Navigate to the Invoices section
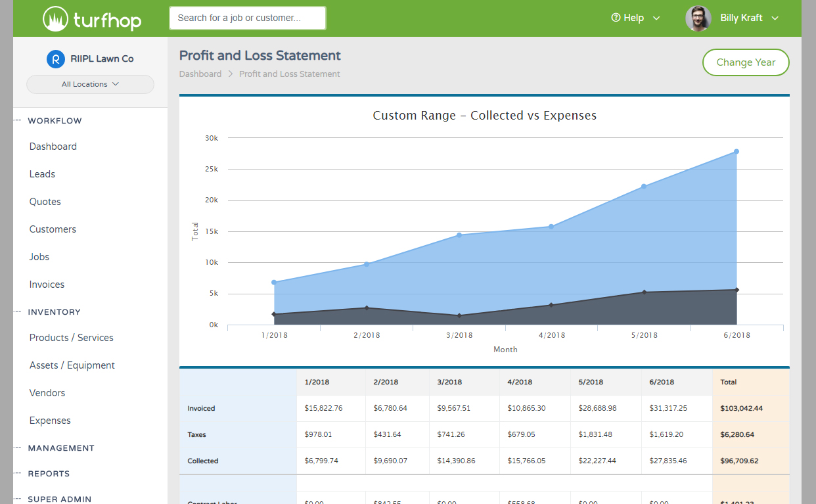 pyautogui.click(x=47, y=284)
